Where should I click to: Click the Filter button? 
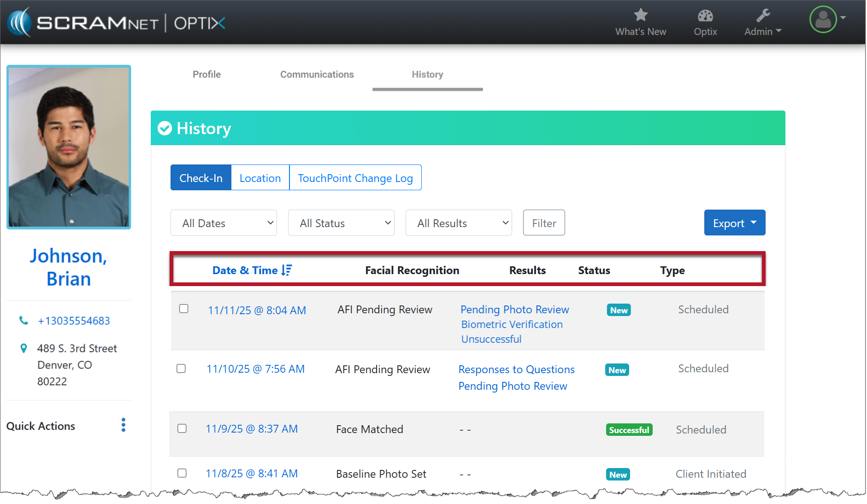544,223
